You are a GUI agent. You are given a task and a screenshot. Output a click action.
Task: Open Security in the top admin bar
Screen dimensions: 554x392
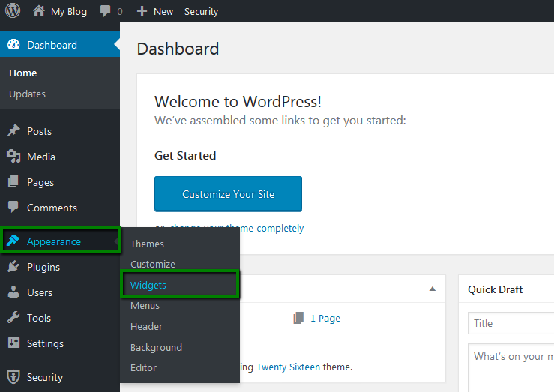click(201, 12)
